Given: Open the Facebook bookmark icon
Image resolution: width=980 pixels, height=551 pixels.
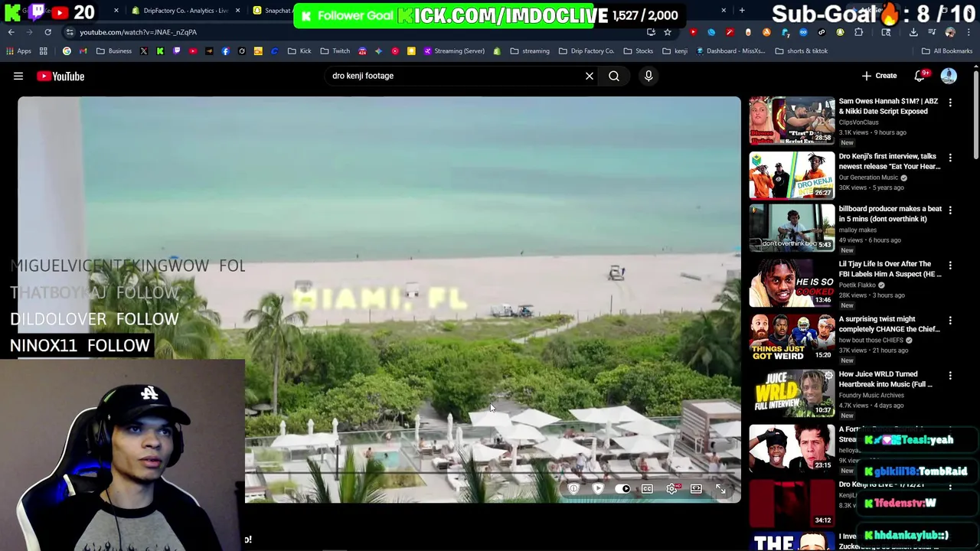Looking at the screenshot, I should tap(225, 51).
